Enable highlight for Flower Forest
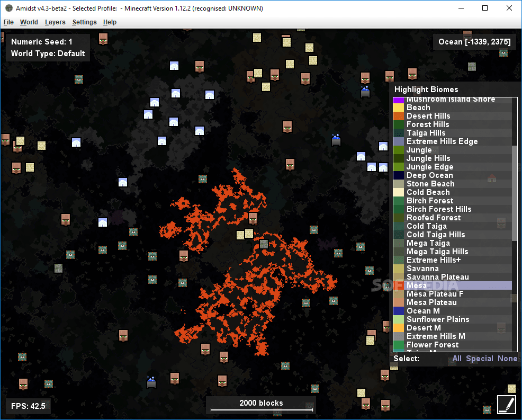The image size is (522, 420). [453, 345]
